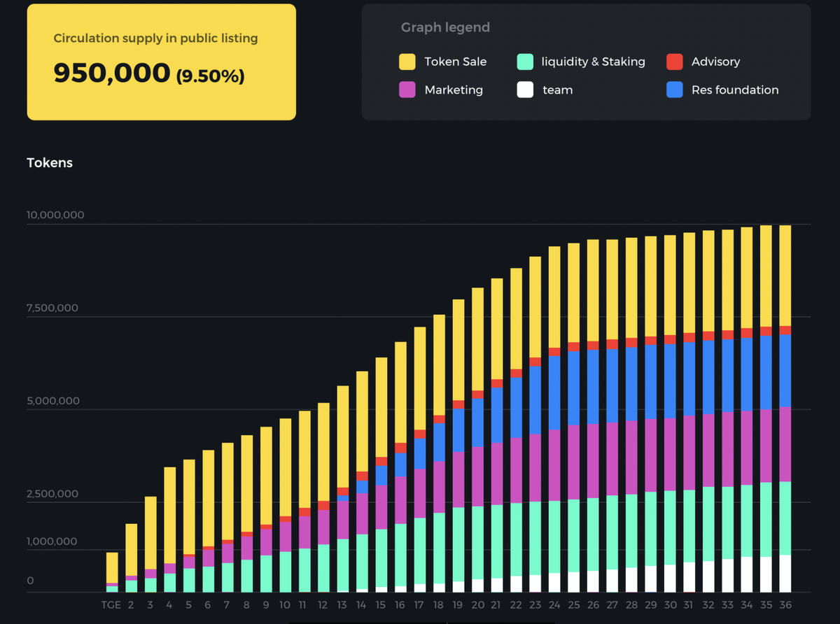
Task: Toggle the Res foundation text label
Action: coord(734,90)
